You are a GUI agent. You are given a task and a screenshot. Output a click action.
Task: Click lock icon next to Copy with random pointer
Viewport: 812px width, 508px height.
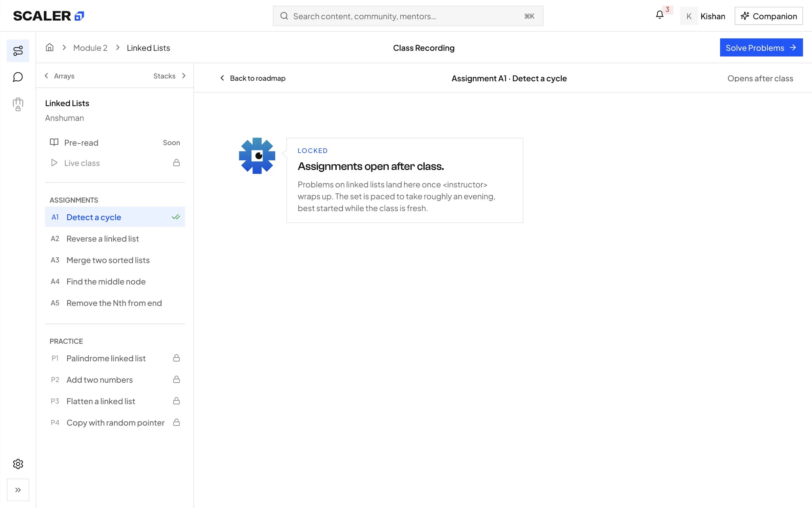coord(176,422)
